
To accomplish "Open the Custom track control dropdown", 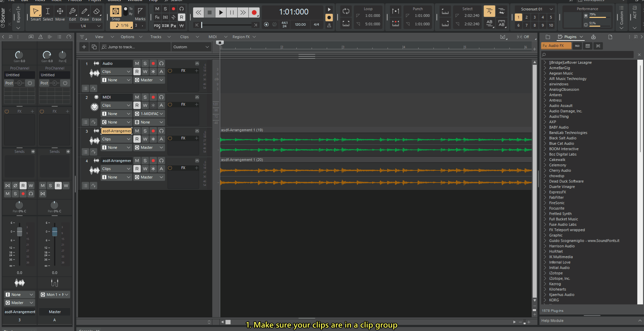I will tap(191, 47).
